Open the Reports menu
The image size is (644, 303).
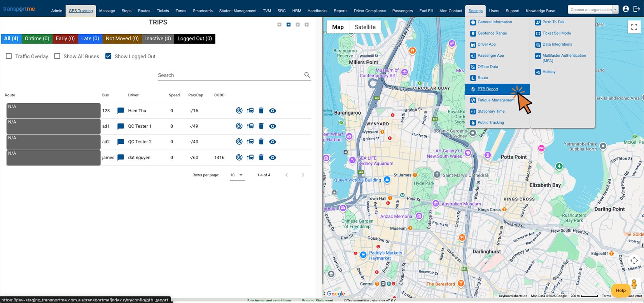(340, 11)
